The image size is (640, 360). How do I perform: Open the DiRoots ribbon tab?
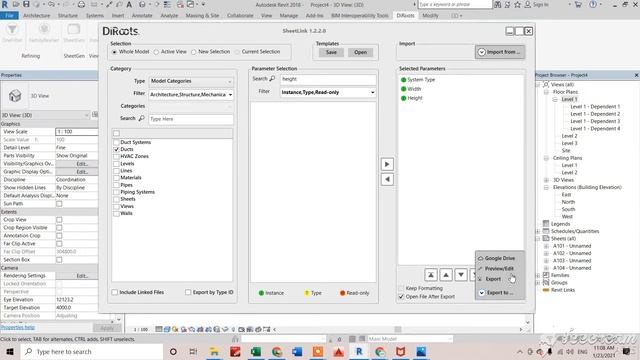coord(405,16)
